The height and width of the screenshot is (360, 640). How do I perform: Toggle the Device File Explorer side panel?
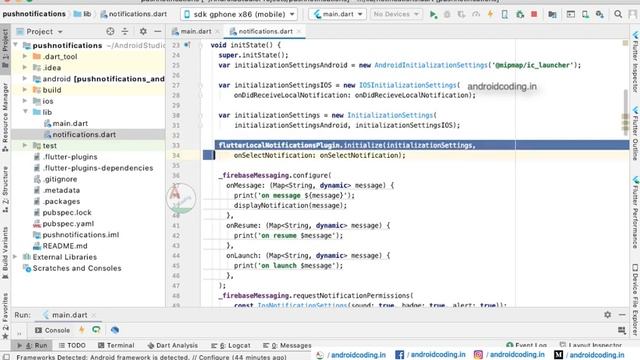pyautogui.click(x=635, y=300)
